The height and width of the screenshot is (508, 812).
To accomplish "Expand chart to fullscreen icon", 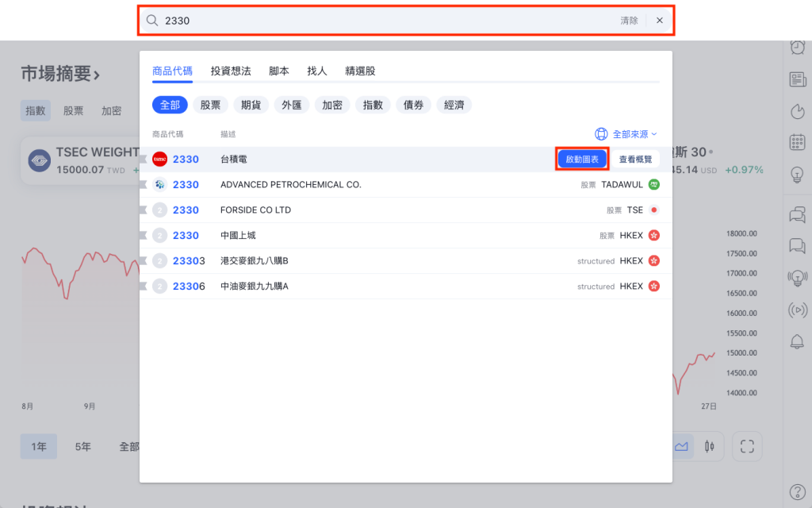I will [747, 446].
